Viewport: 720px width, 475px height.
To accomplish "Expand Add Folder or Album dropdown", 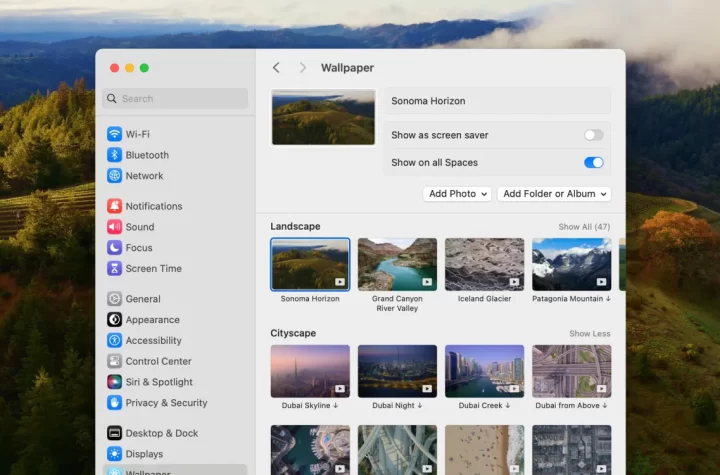I will pyautogui.click(x=554, y=194).
